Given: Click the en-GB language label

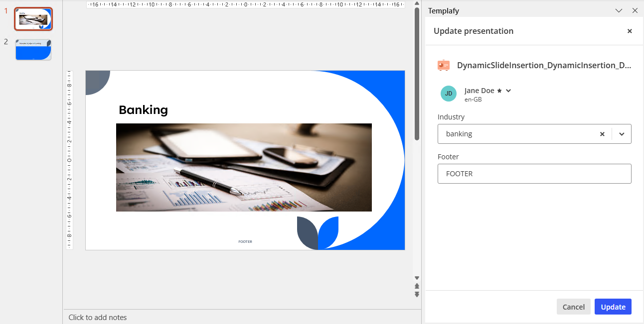Looking at the screenshot, I should pos(473,100).
